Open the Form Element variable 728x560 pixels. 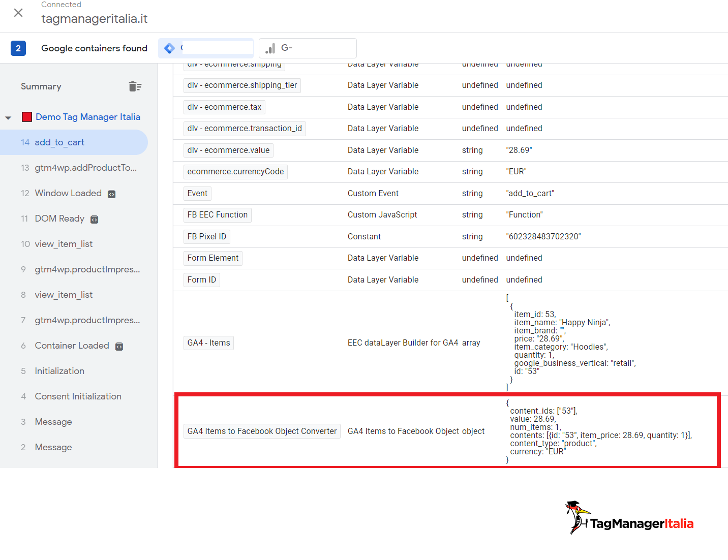(x=213, y=258)
